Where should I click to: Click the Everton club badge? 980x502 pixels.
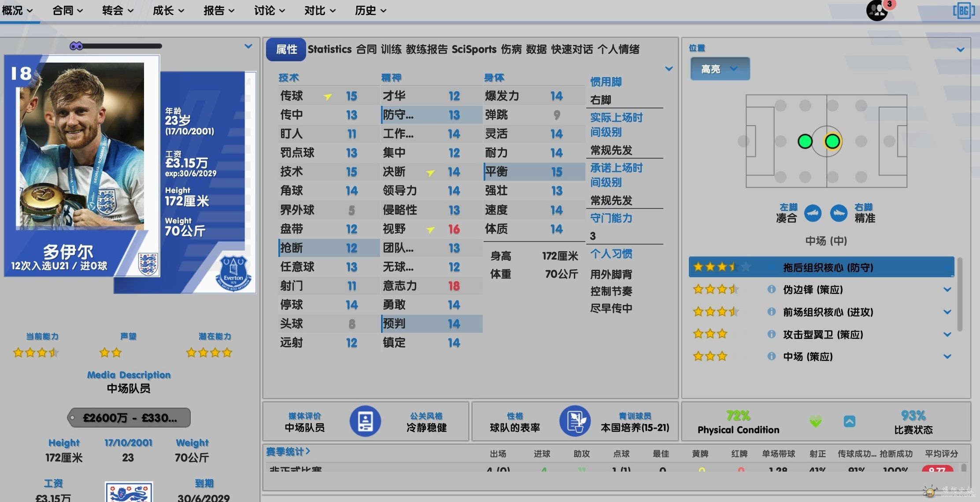233,273
